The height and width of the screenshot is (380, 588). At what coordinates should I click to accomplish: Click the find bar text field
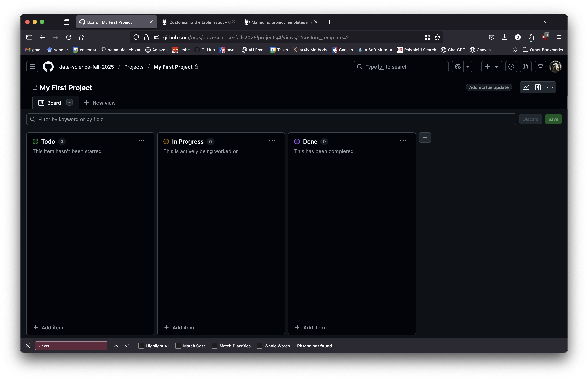pos(71,346)
